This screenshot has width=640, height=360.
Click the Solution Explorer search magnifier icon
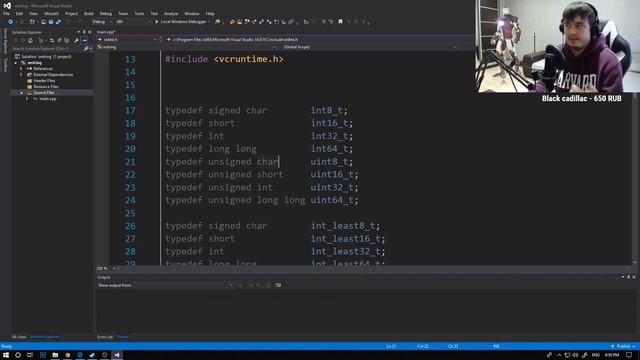coord(86,49)
